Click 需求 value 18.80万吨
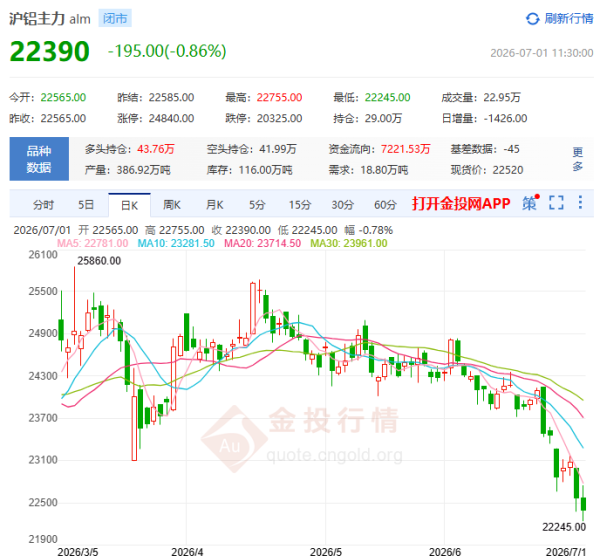Screen dimensions: 600x556 coord(384,170)
